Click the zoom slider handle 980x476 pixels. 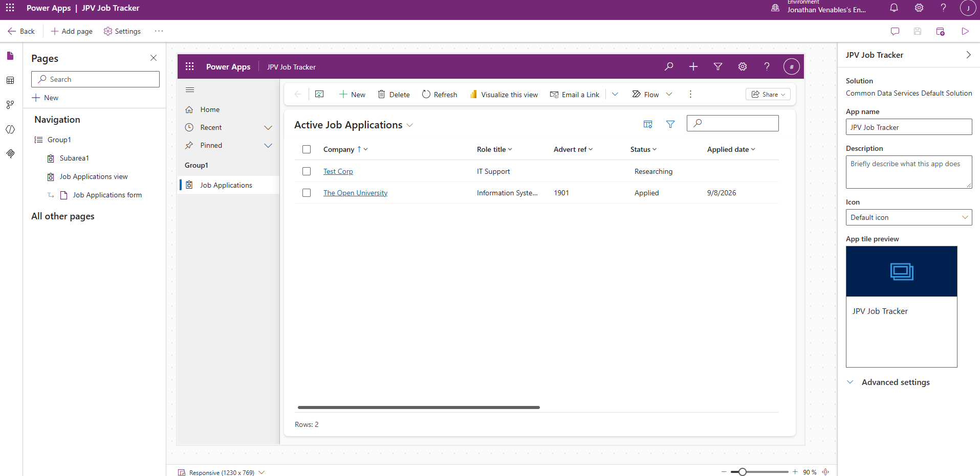742,472
